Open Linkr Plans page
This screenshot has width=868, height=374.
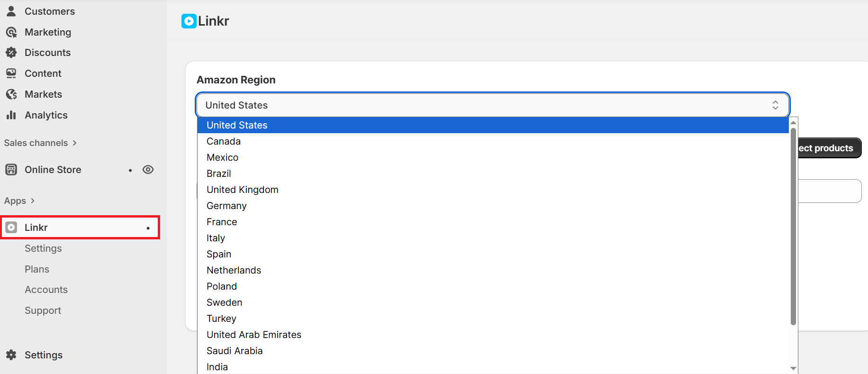[37, 269]
